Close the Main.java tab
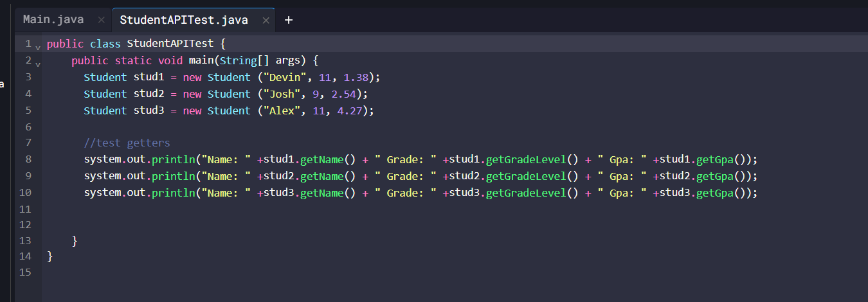This screenshot has width=868, height=302. click(101, 20)
